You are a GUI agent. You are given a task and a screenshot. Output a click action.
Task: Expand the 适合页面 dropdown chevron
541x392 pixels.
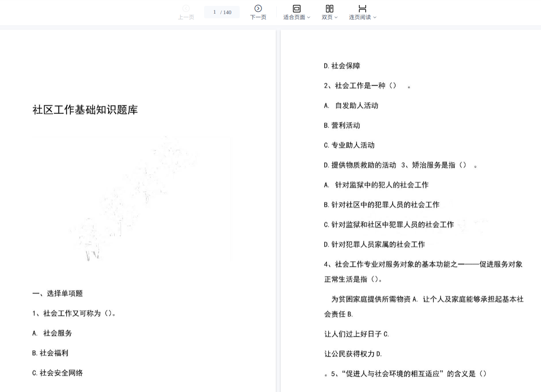(309, 18)
